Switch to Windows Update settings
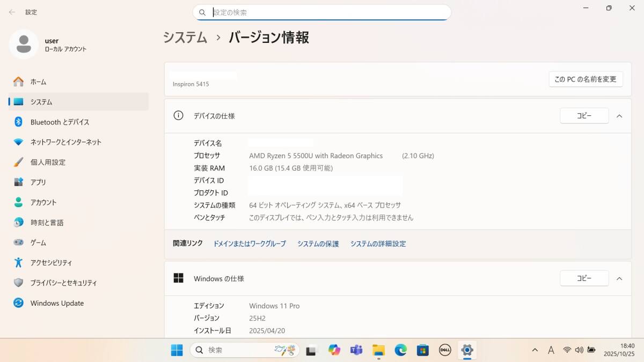The image size is (644, 362). click(57, 303)
